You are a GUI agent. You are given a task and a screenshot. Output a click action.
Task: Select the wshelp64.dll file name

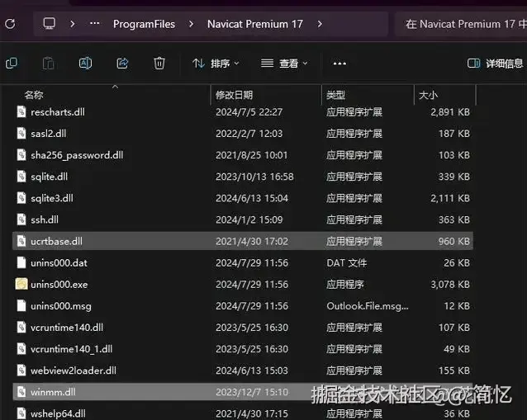coord(58,413)
